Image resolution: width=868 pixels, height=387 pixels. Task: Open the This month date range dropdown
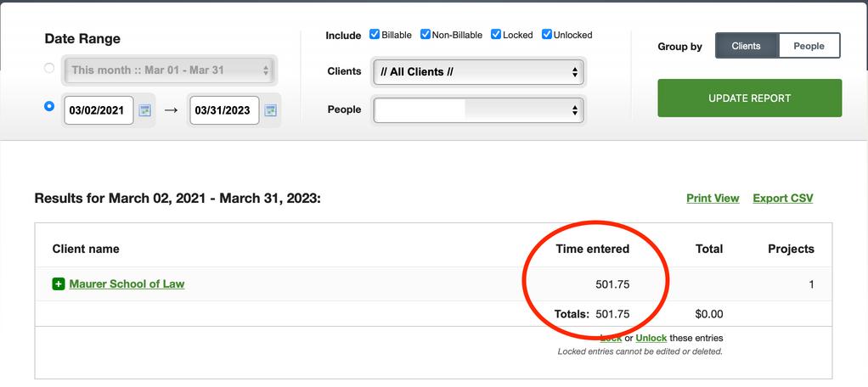[169, 70]
